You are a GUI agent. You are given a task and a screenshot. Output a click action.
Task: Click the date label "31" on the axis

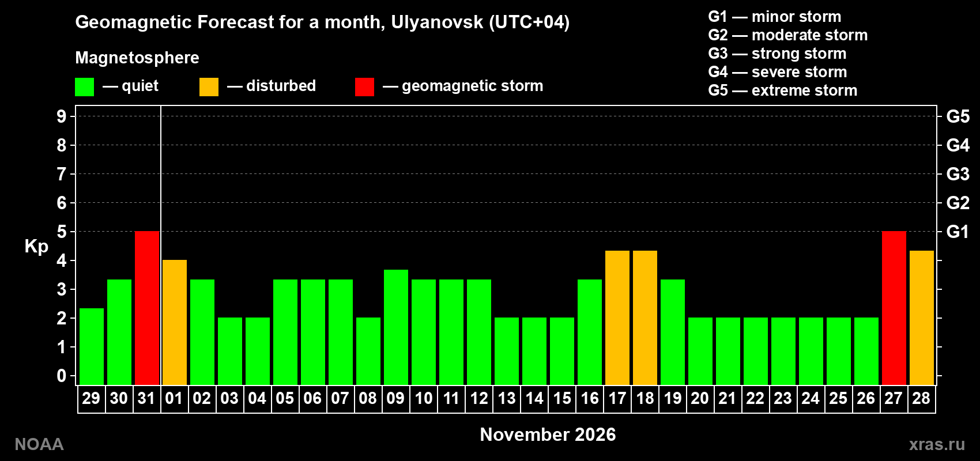146,398
